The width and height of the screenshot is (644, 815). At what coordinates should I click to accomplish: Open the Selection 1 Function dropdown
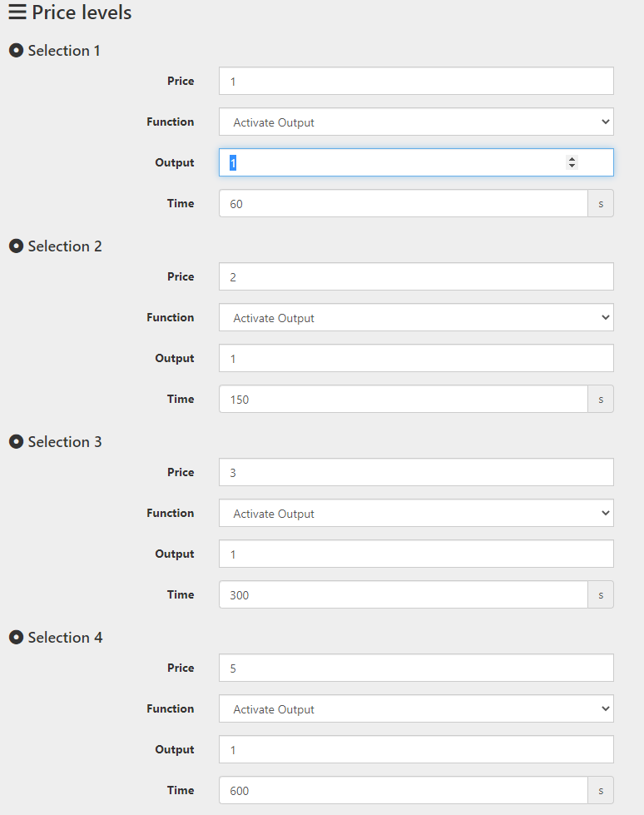click(x=416, y=122)
